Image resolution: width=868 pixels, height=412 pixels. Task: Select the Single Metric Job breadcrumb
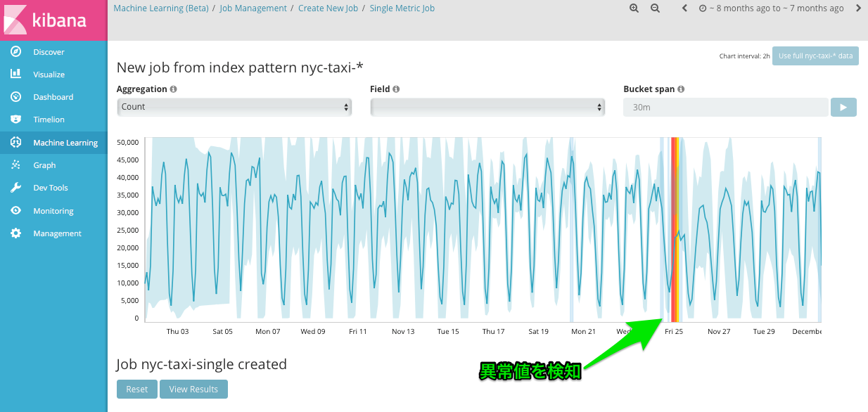coord(402,8)
